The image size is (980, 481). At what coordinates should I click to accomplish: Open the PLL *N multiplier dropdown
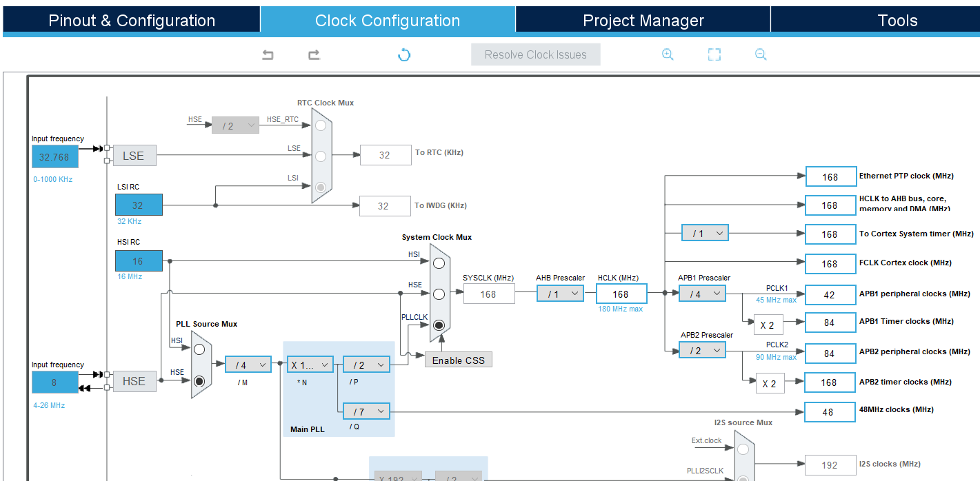pos(310,365)
